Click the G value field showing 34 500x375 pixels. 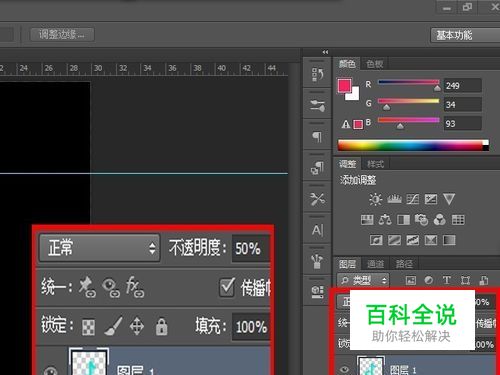coord(463,104)
